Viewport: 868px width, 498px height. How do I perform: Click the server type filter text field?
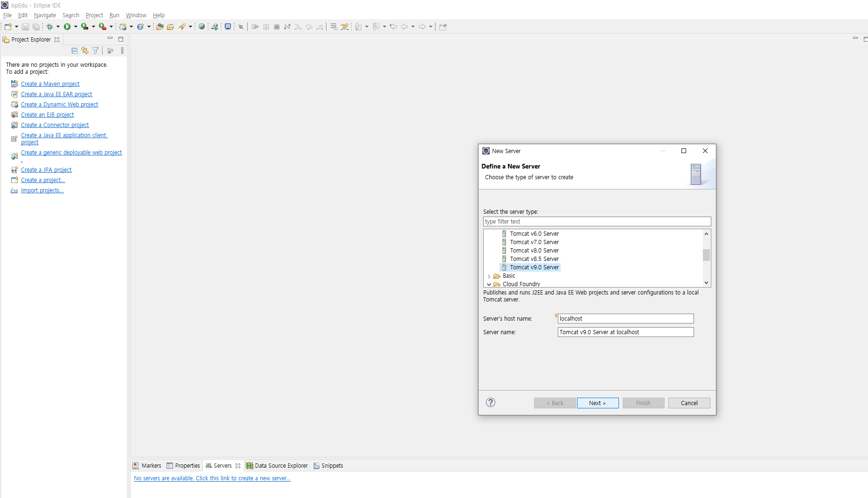pyautogui.click(x=597, y=222)
